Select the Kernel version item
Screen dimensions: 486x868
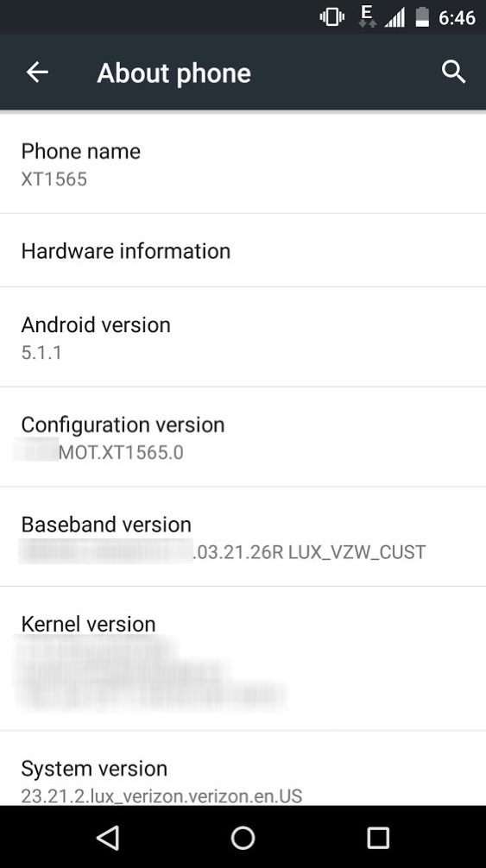tap(243, 658)
